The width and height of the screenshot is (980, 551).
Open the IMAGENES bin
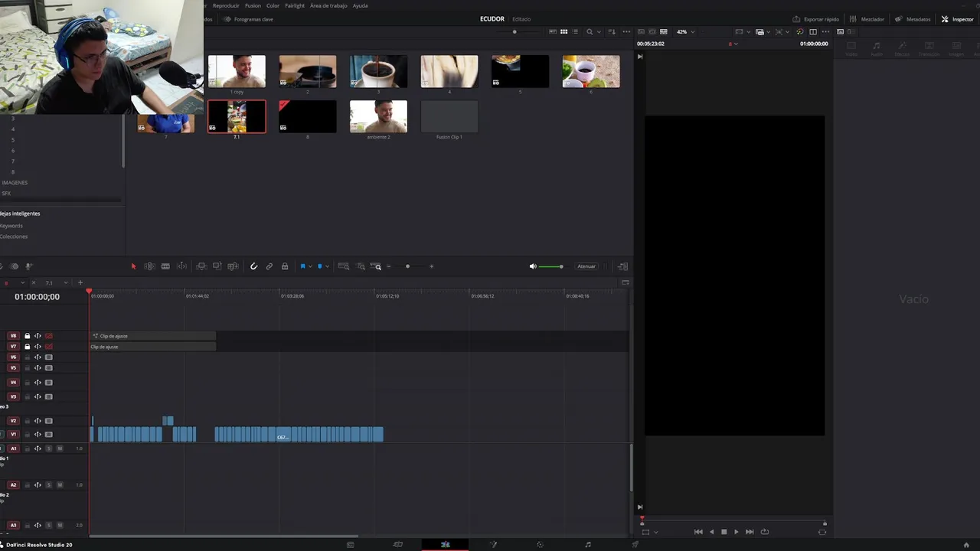coord(15,183)
